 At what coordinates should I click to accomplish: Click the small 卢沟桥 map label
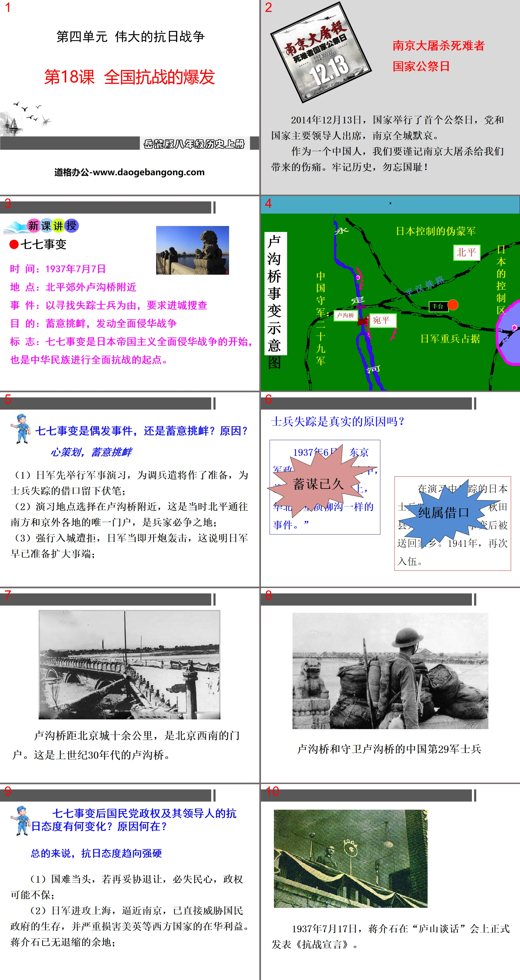coord(345,315)
